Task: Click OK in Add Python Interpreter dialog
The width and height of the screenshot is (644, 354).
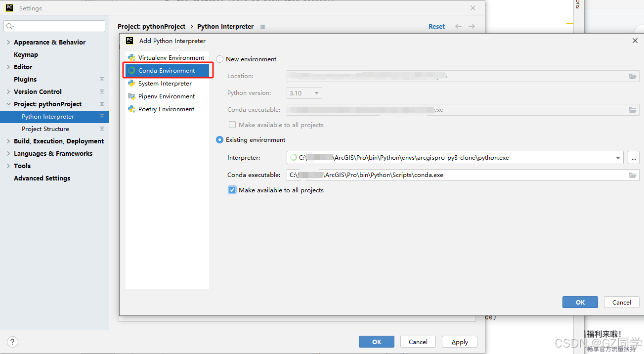Action: click(x=580, y=302)
